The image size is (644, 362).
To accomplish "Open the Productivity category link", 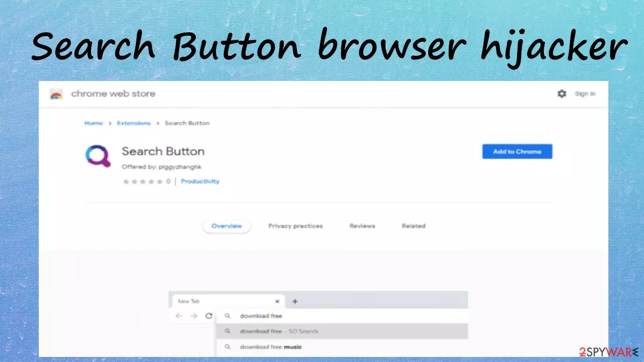I will coord(200,182).
